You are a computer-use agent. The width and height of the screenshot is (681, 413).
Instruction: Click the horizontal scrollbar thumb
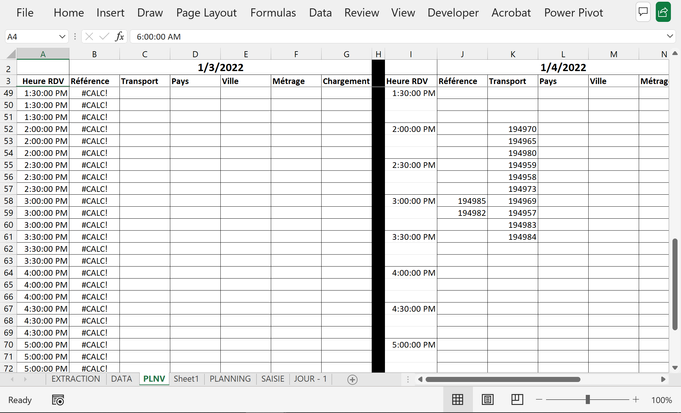pyautogui.click(x=503, y=379)
